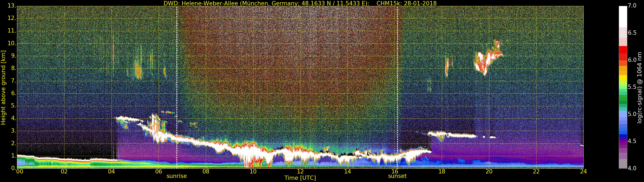Click the 04 hour tick on the time axis
This screenshot has height=182, width=644.
click(x=111, y=172)
